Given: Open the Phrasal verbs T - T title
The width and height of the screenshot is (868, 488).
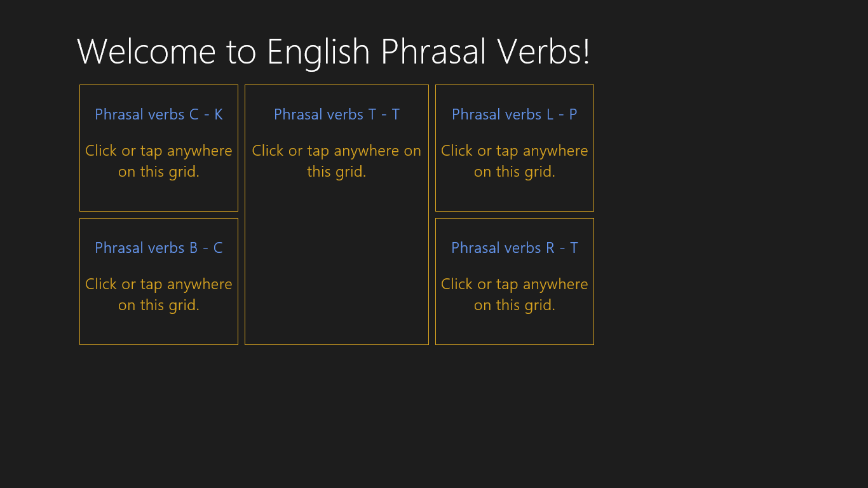Looking at the screenshot, I should point(337,114).
